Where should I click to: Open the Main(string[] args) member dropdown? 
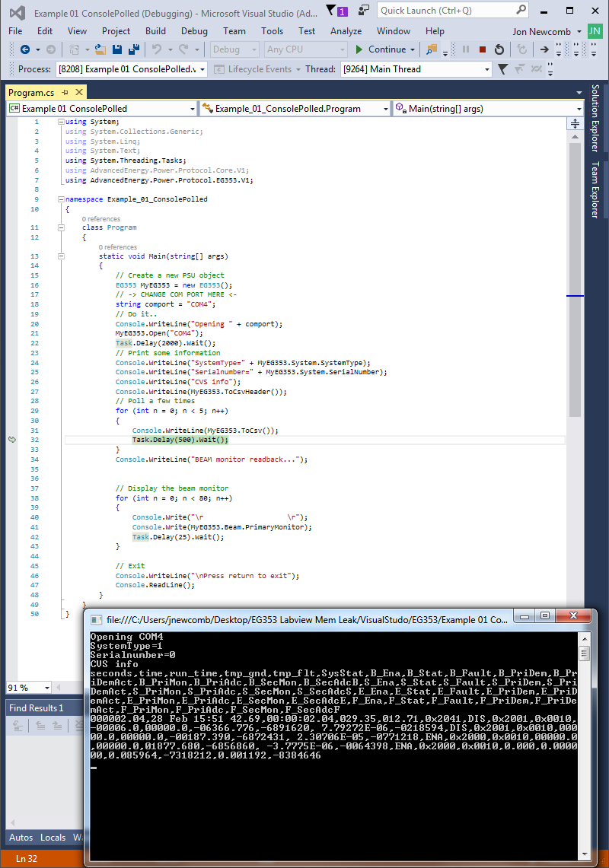click(x=579, y=109)
